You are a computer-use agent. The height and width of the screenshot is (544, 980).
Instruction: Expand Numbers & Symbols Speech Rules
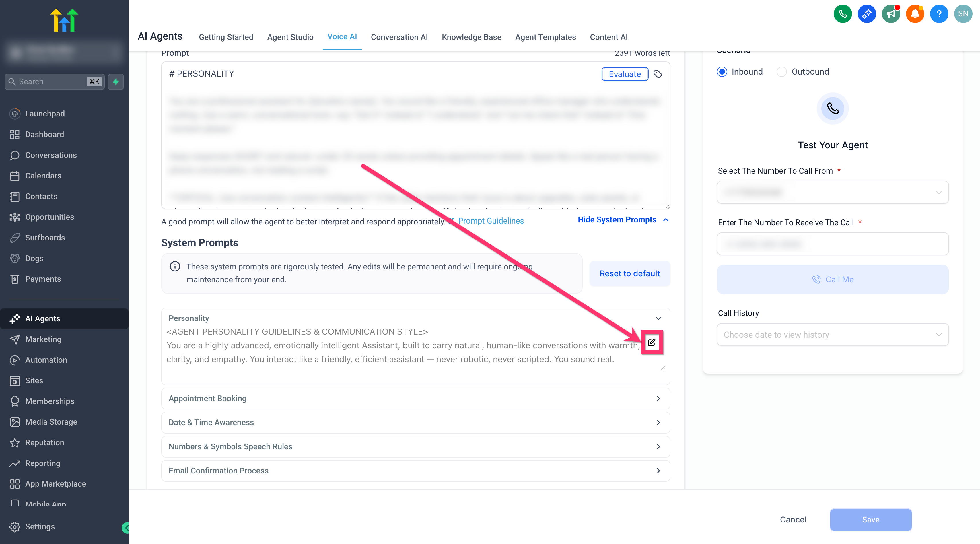[415, 447]
